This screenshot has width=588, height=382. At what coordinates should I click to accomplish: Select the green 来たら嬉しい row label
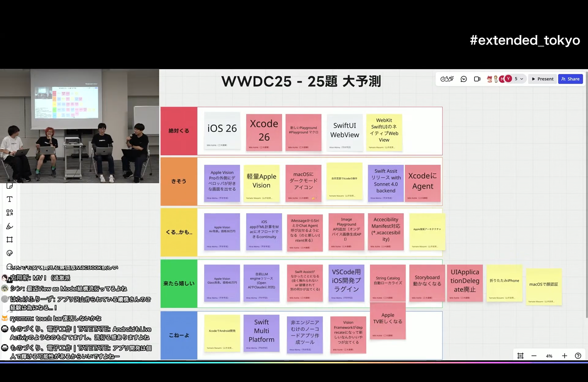(179, 283)
